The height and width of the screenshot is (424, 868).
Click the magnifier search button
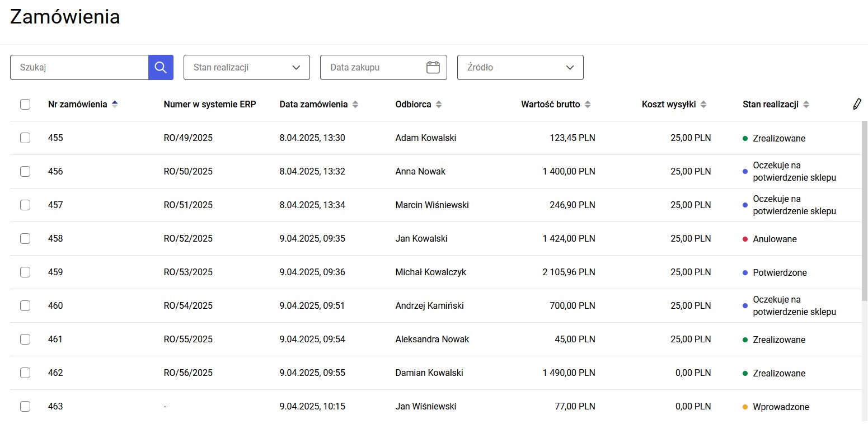click(161, 67)
